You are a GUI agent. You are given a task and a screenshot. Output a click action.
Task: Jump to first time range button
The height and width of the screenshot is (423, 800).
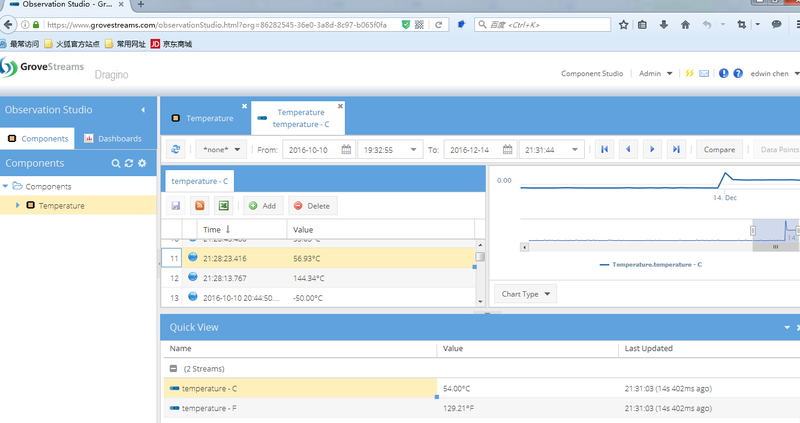[x=605, y=150]
